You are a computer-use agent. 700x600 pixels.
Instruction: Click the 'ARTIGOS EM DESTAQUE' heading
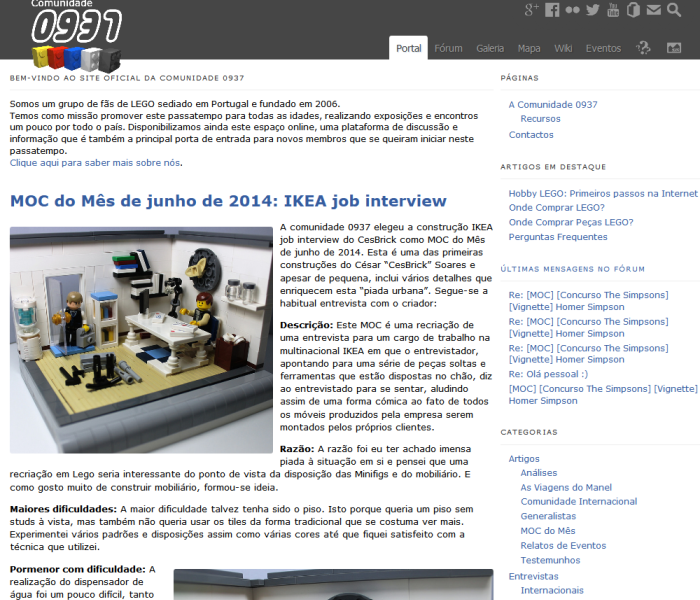pos(553,167)
